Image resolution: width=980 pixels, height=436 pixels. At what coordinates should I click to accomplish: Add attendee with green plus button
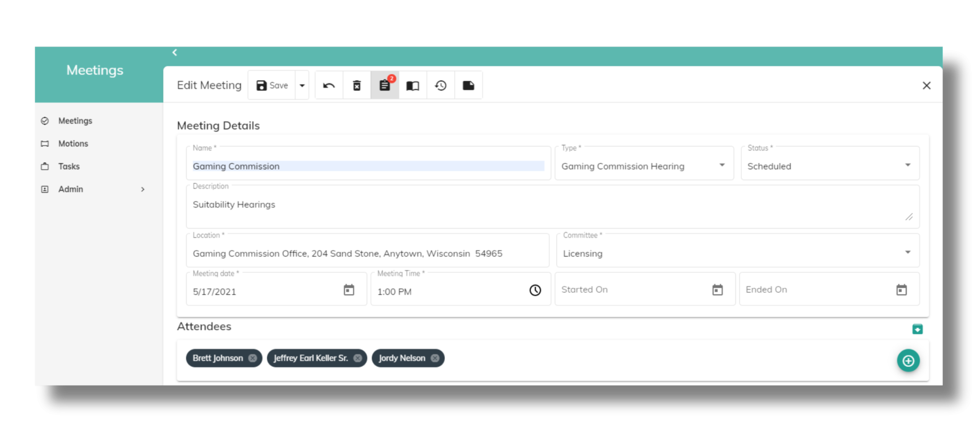click(908, 361)
